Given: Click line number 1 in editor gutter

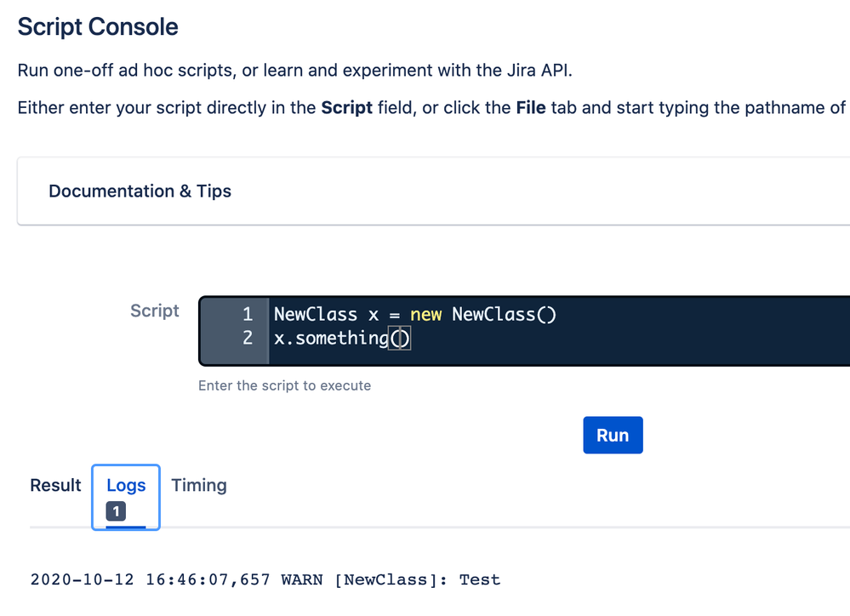Looking at the screenshot, I should click(x=248, y=315).
